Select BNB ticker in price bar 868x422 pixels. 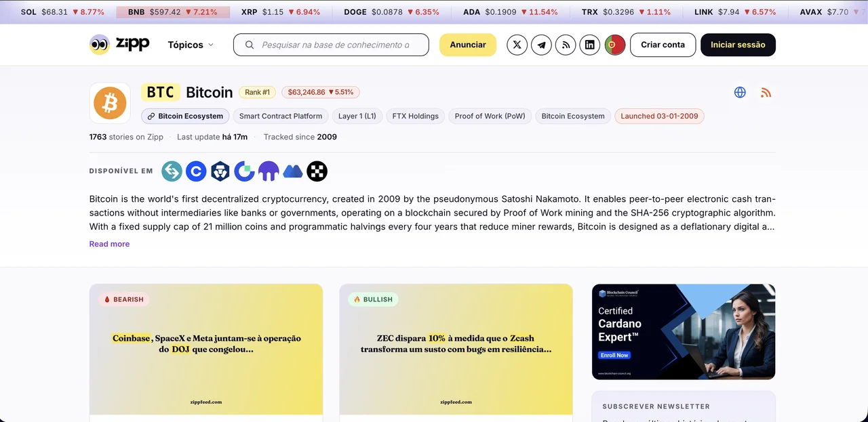pos(173,12)
